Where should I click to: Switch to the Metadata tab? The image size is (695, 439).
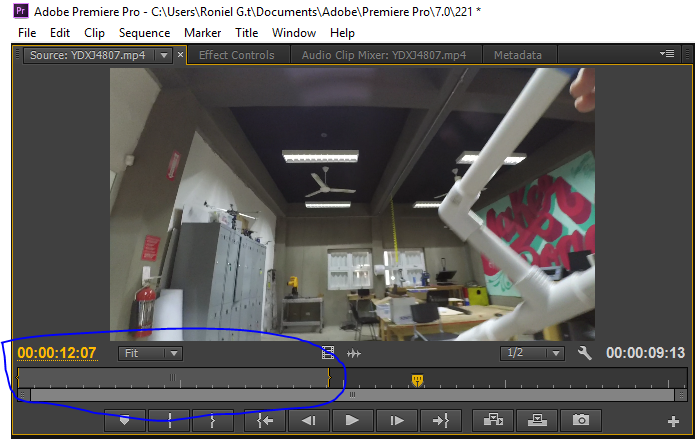518,55
